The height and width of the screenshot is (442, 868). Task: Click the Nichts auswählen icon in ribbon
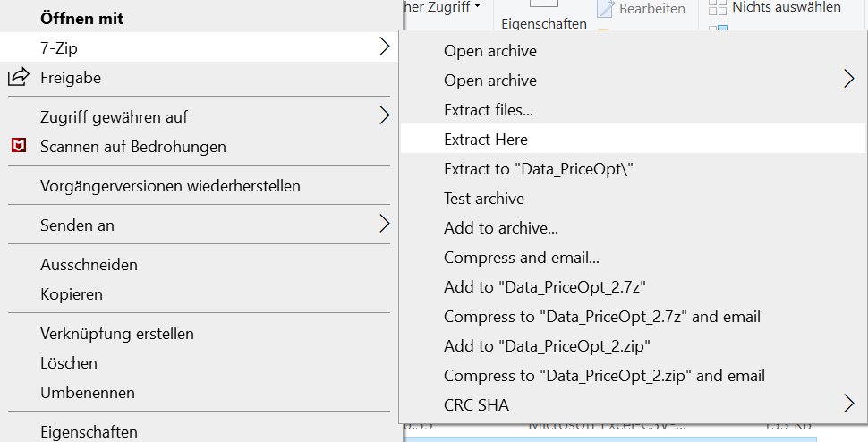pyautogui.click(x=718, y=8)
